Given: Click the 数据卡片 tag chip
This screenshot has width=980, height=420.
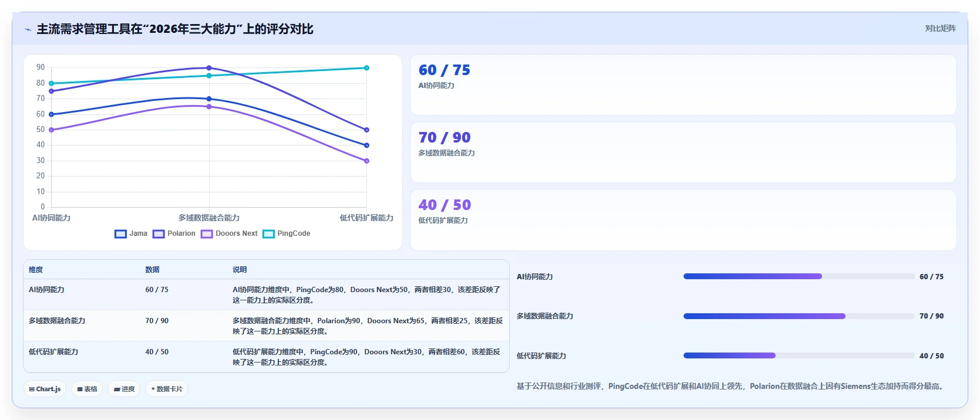Looking at the screenshot, I should click(x=167, y=389).
